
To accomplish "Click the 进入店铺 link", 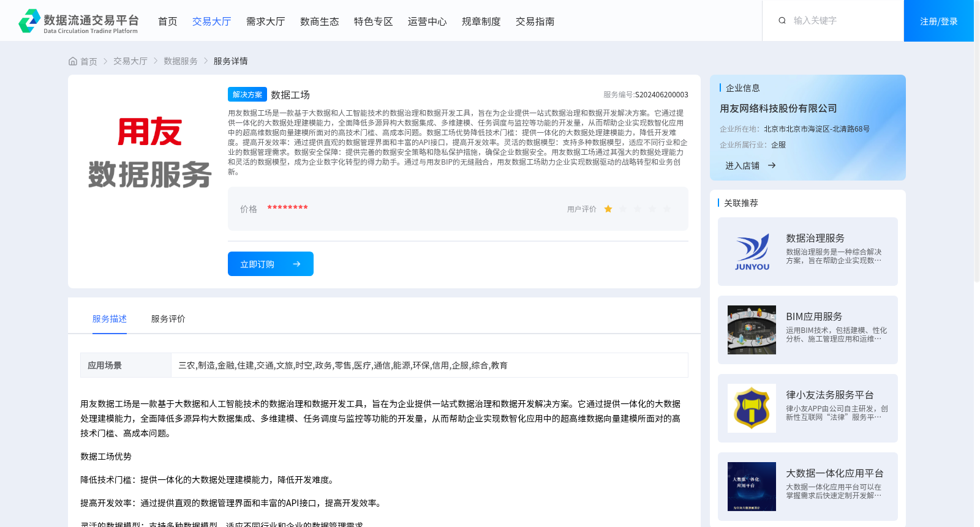I will point(742,166).
